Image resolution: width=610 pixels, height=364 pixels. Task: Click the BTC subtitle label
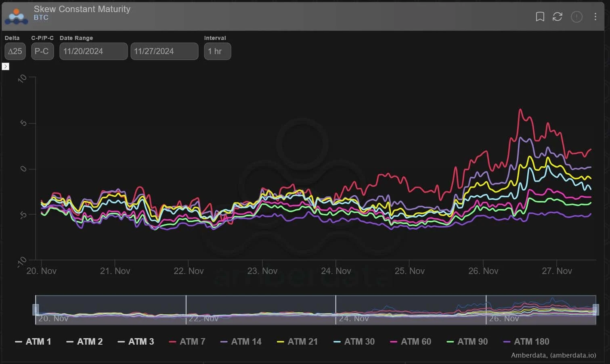41,18
